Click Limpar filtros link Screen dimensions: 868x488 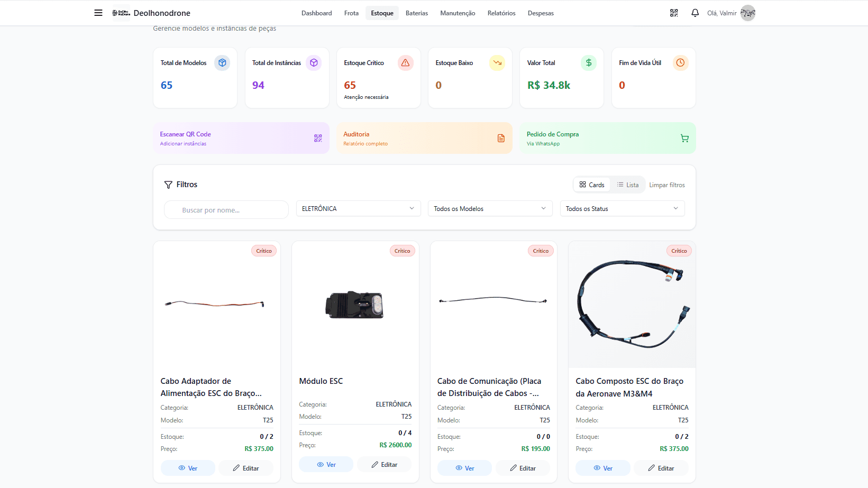coord(666,185)
